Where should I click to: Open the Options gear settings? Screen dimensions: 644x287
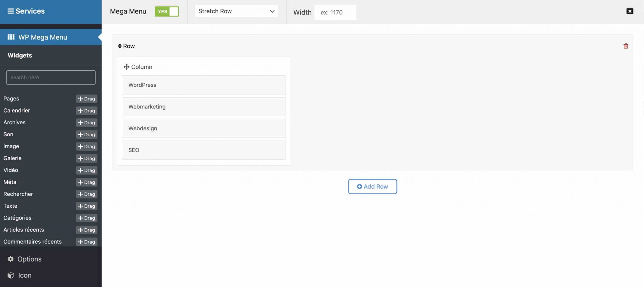pos(11,259)
